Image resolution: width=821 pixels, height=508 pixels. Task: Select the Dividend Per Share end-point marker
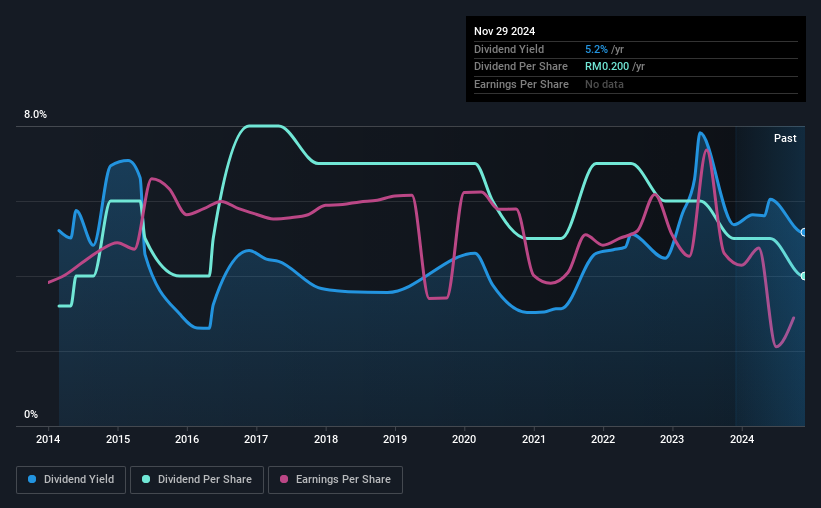click(804, 276)
